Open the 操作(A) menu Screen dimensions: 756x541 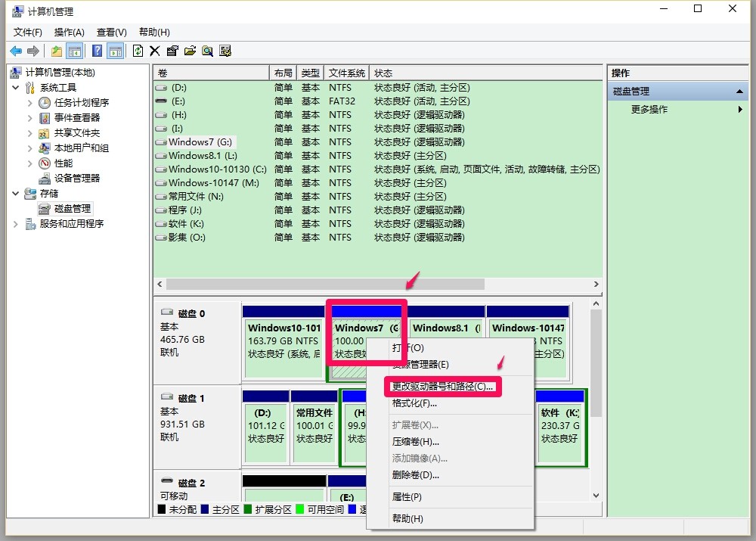coord(70,32)
